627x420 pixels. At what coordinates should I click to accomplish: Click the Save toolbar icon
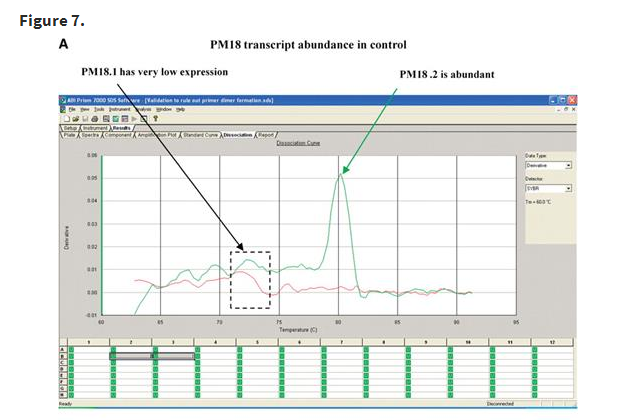click(x=83, y=117)
